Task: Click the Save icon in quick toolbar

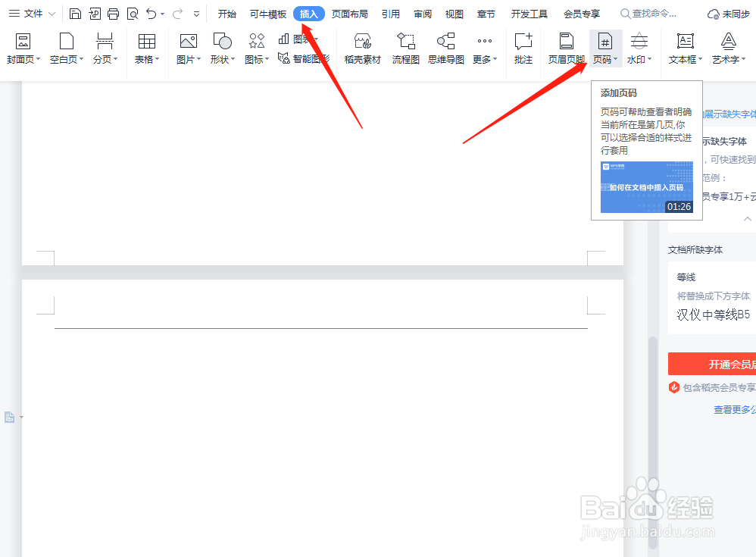Action: (x=75, y=14)
